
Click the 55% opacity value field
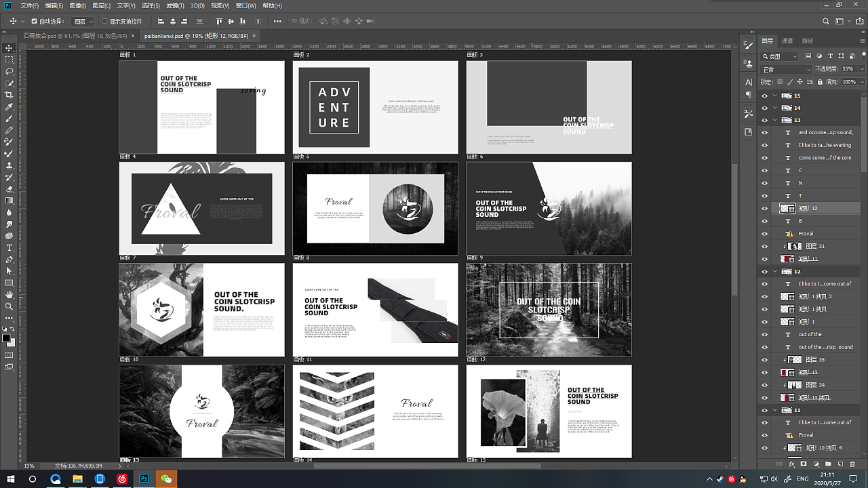[x=848, y=69]
